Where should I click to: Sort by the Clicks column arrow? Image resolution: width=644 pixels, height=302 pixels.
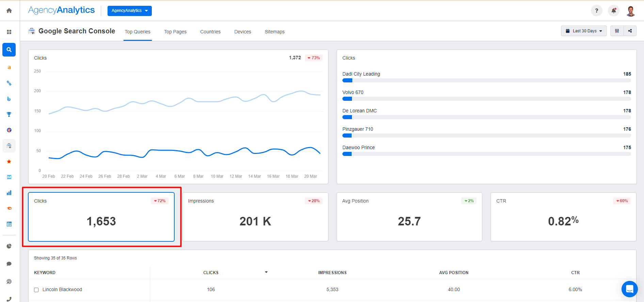tap(266, 272)
